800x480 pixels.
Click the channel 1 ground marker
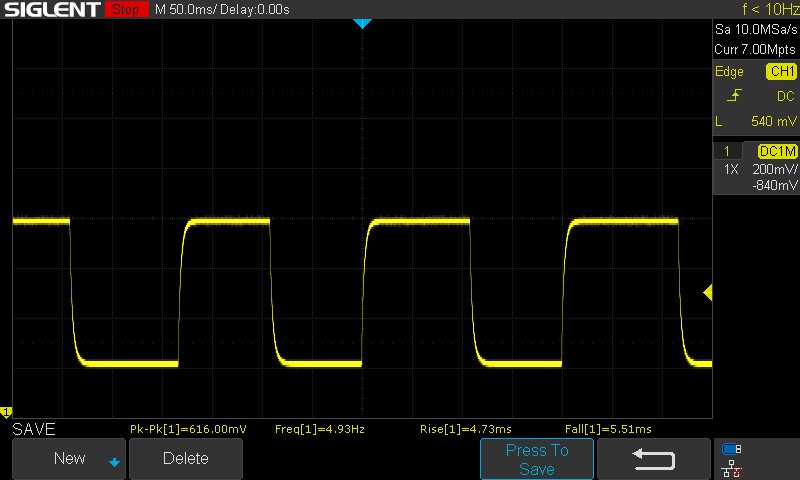[x=6, y=412]
